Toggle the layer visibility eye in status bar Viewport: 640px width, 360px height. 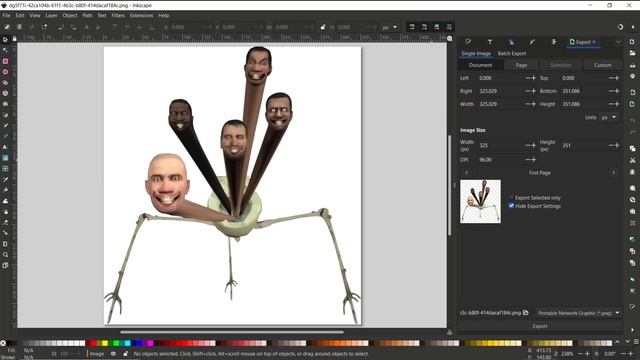[x=113, y=354]
